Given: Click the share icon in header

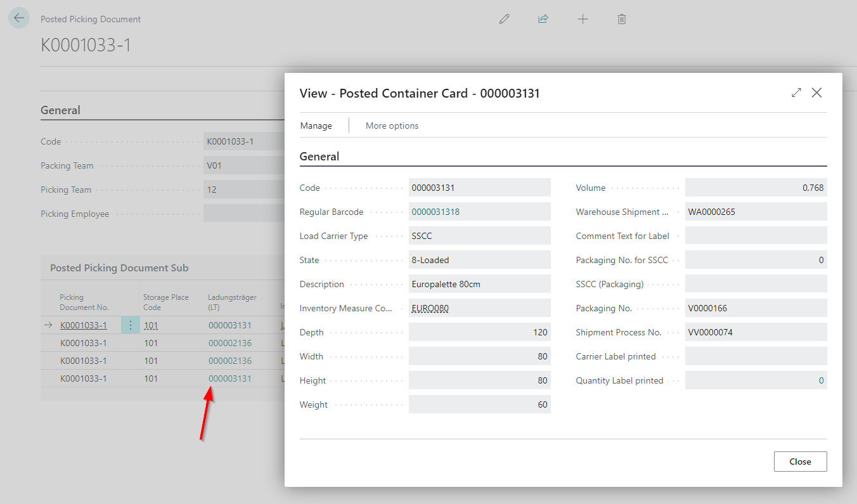Looking at the screenshot, I should (543, 19).
